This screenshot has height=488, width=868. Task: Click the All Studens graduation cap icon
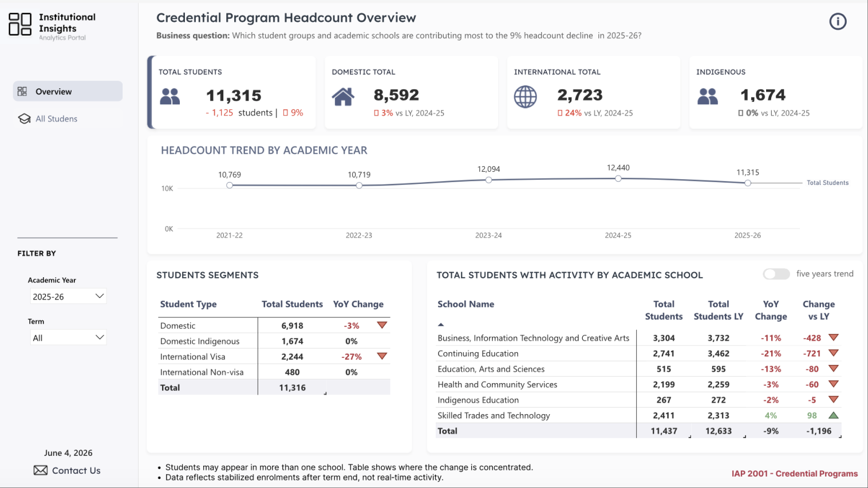click(x=25, y=119)
